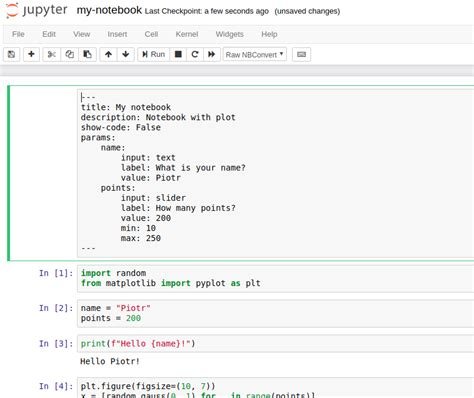
Task: Select the In [4] plt.figure cell
Action: (x=276, y=388)
